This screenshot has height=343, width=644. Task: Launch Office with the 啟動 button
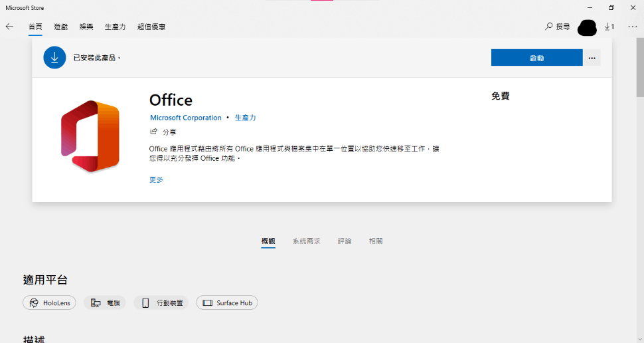tap(537, 58)
